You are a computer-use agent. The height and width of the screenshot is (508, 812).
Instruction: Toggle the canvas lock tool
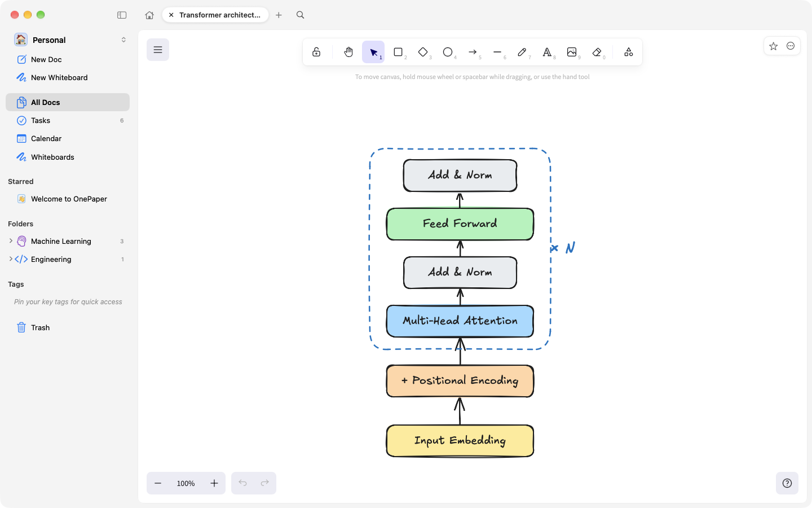(x=316, y=52)
